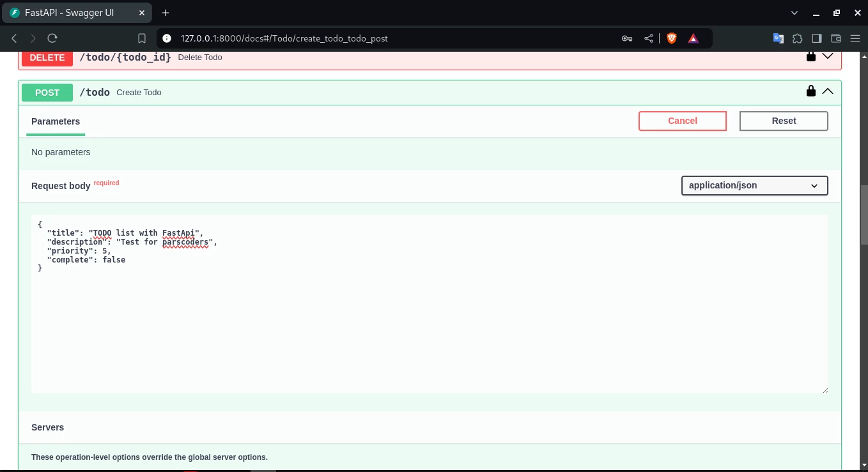The height and width of the screenshot is (472, 868).
Task: Expand the DELETE /todo/{todo_id} chevron
Action: coord(828,56)
